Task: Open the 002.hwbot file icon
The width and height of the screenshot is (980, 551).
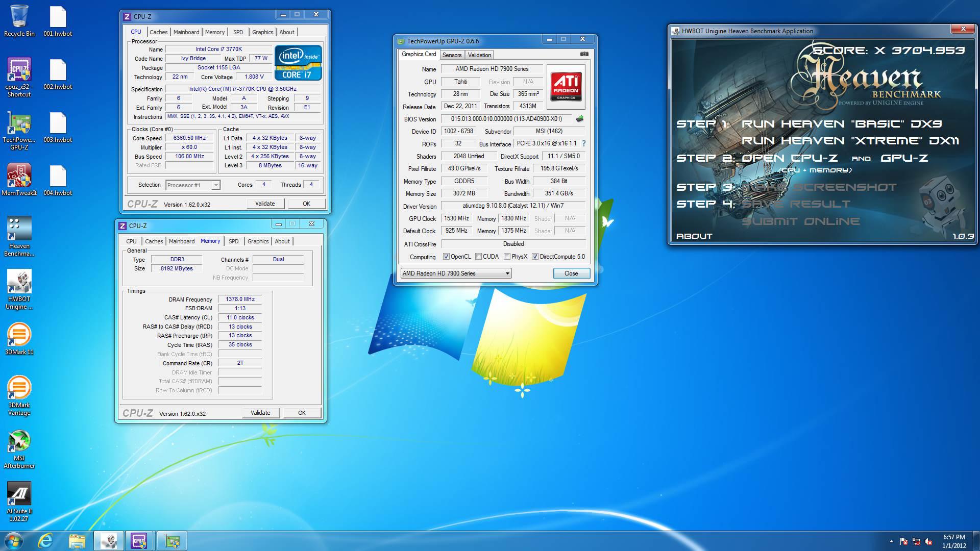Action: coord(58,74)
